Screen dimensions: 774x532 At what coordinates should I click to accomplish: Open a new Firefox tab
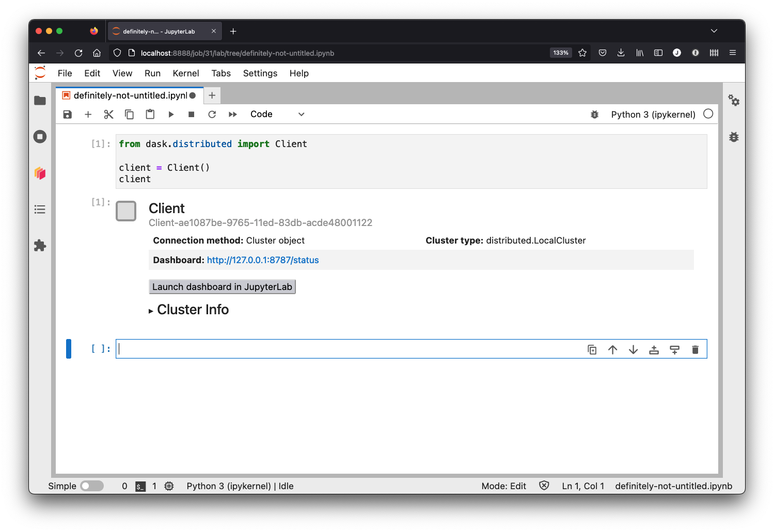pyautogui.click(x=233, y=31)
